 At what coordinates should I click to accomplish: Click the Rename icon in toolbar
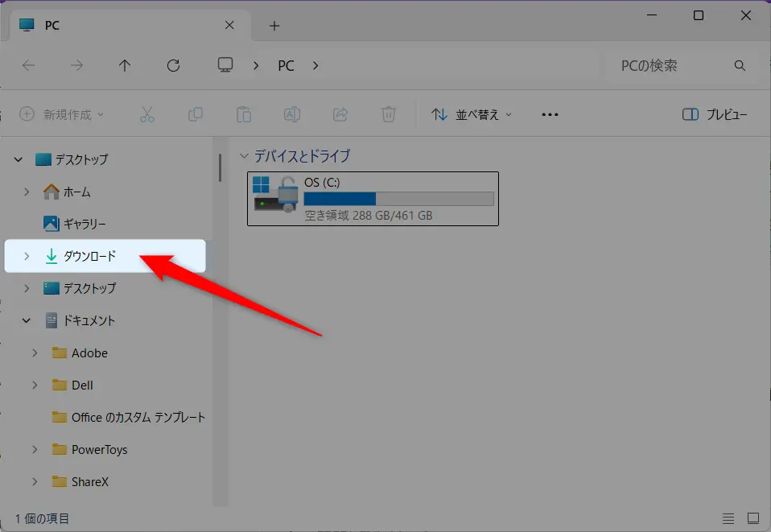(291, 114)
